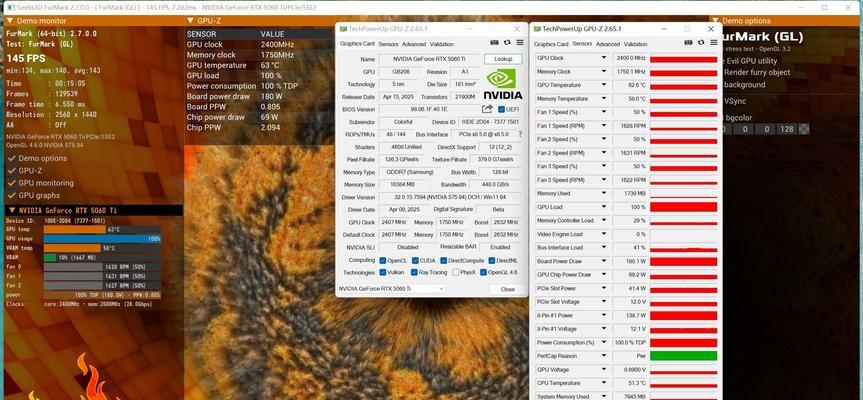Click the Board power draw 180 W value

pyautogui.click(x=269, y=96)
